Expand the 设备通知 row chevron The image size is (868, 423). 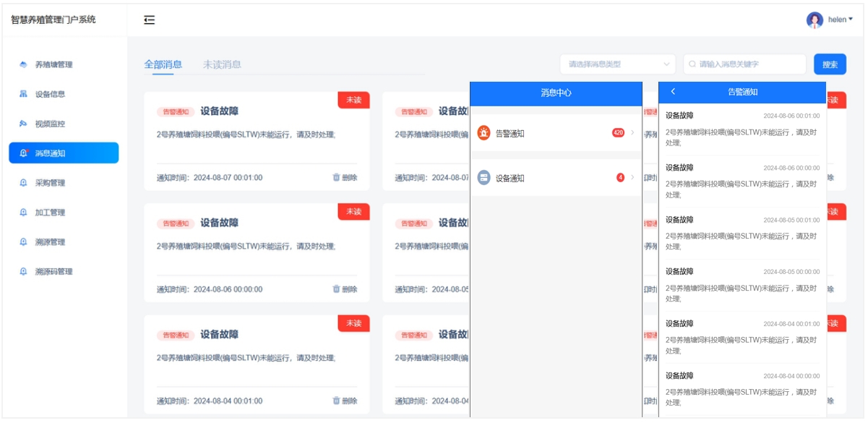pos(632,178)
